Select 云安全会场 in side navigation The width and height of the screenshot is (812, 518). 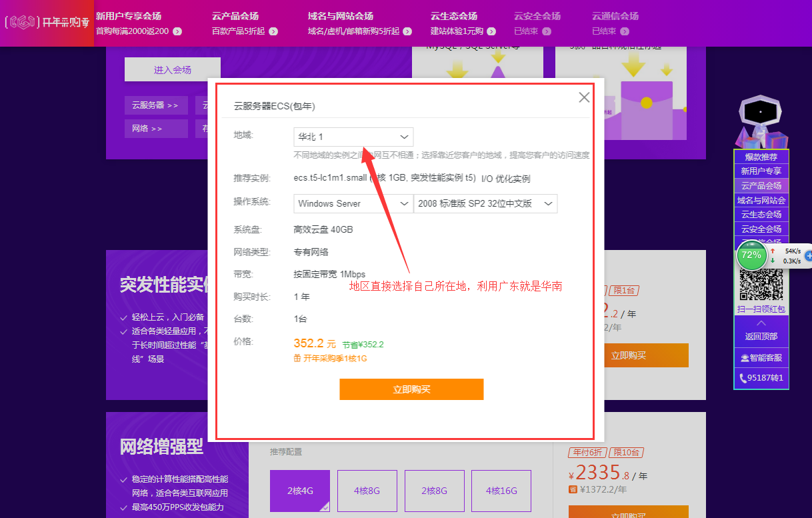coord(761,229)
